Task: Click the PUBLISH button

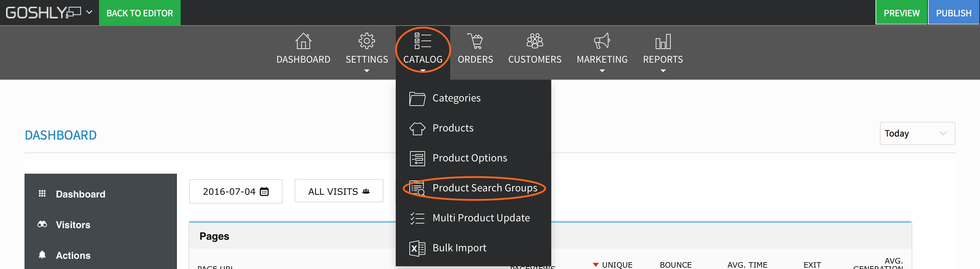Action: coord(953,13)
